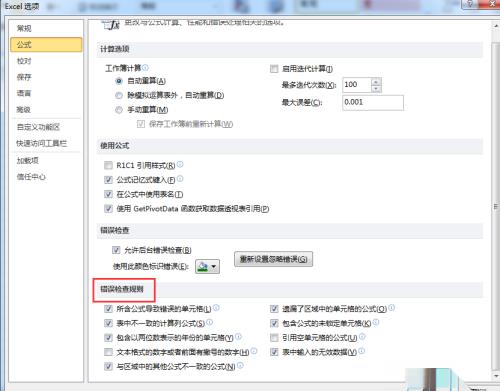Show info for 包含公式的未锁定单元格

[376, 322]
